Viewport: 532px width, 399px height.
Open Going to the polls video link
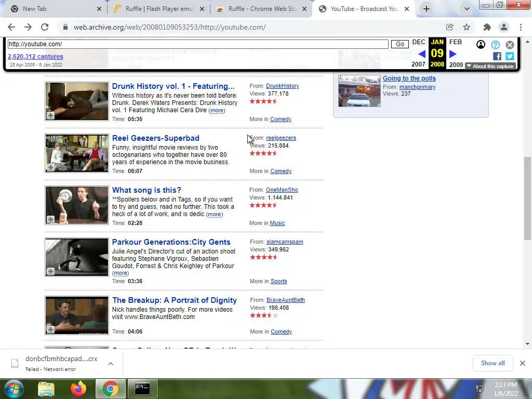click(x=409, y=78)
